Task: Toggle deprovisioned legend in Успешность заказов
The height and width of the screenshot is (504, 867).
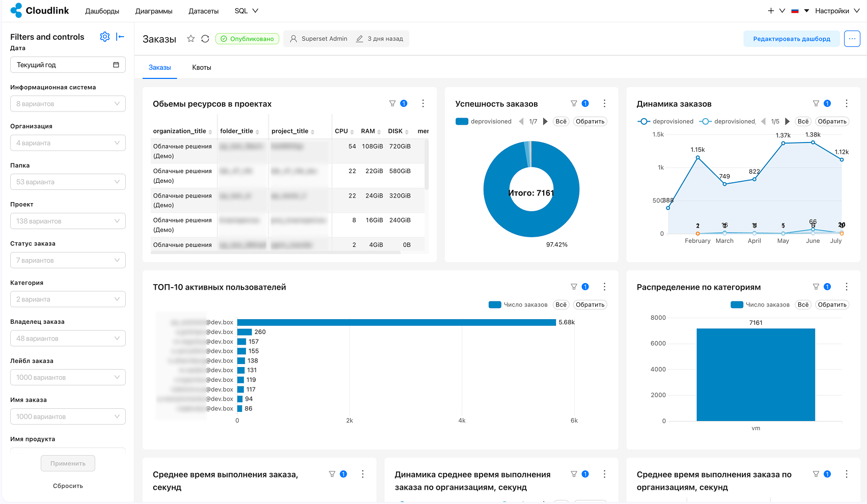Action: [x=484, y=121]
